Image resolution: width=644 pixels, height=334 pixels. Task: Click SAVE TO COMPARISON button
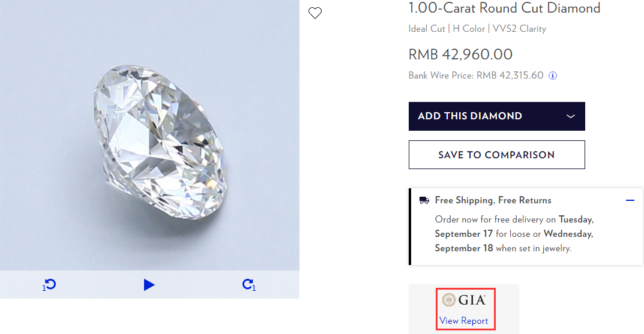[x=496, y=155]
